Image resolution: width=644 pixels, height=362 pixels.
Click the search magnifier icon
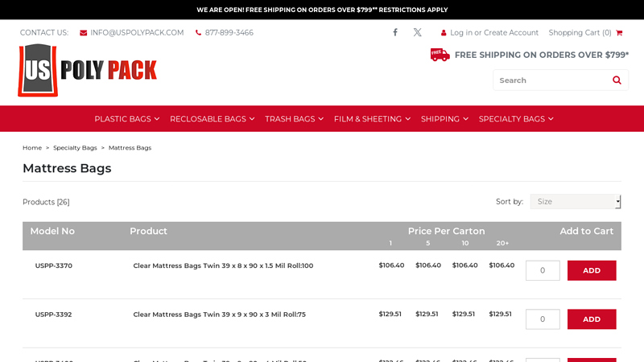[x=617, y=80]
